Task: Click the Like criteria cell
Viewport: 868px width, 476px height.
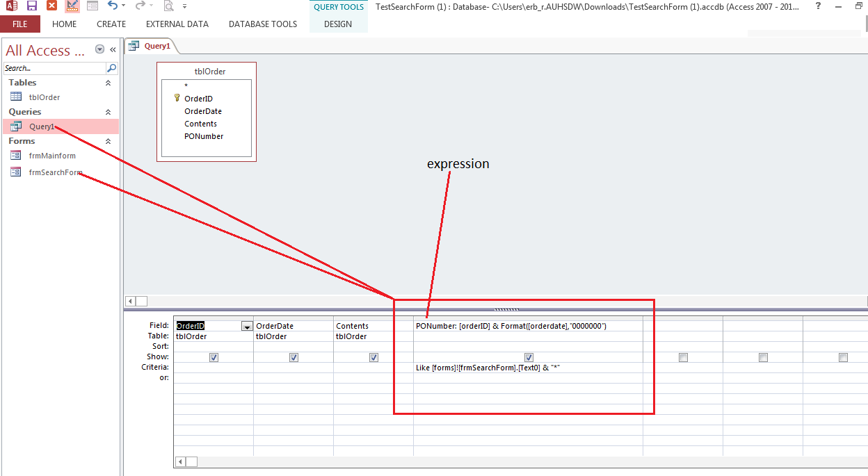Action: pos(528,367)
